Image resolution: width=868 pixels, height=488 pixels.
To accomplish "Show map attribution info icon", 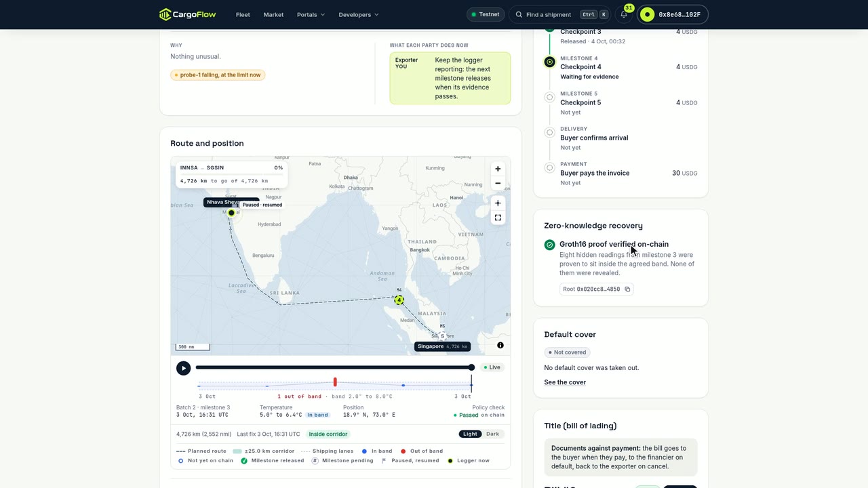I will (500, 345).
